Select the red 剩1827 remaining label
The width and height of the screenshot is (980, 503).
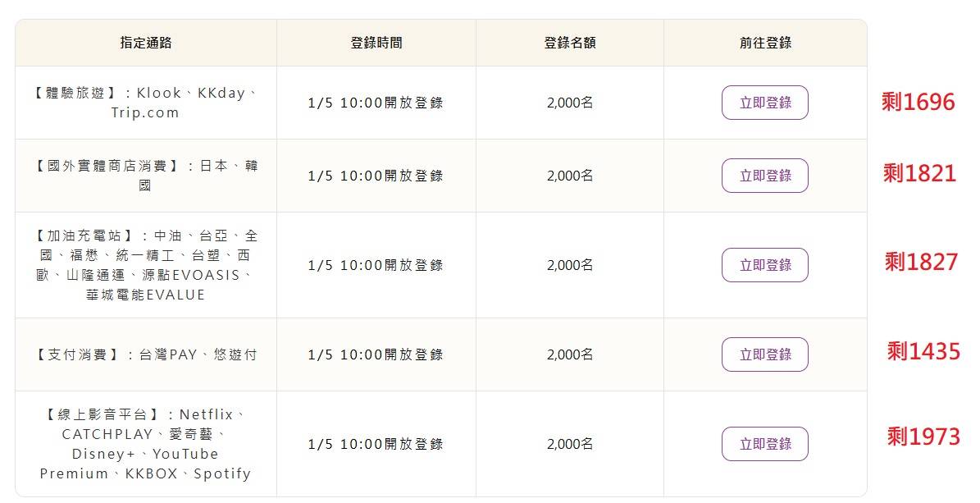[x=921, y=263]
